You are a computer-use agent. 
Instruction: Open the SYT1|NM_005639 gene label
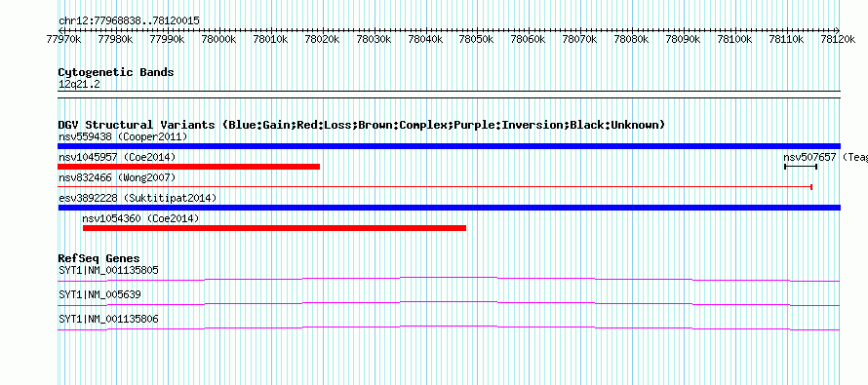(99, 294)
